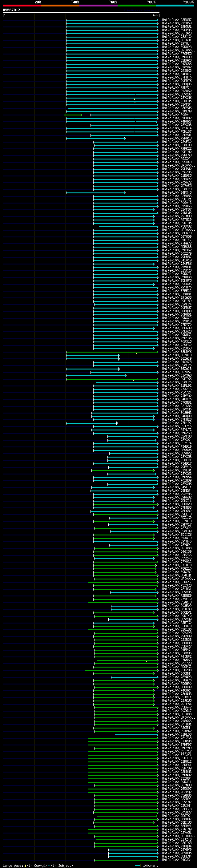Select hit label UniRef100_B9RGT1
This screenshot has width=197, height=868.
pyautogui.click(x=176, y=274)
